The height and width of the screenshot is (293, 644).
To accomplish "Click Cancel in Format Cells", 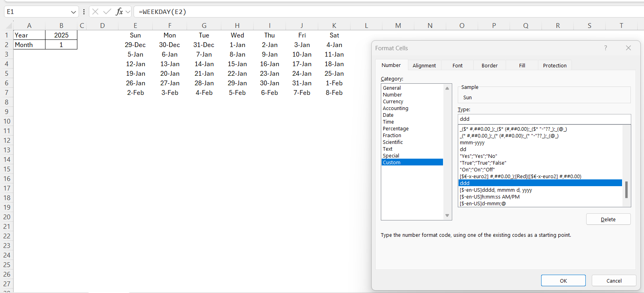I will click(x=614, y=281).
